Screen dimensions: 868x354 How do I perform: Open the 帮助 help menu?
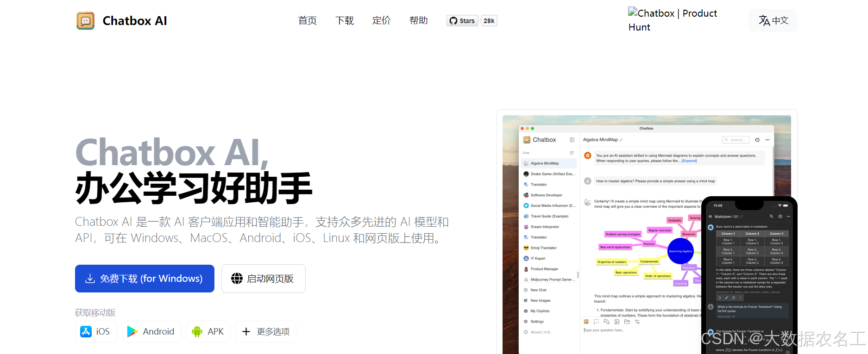coord(419,20)
